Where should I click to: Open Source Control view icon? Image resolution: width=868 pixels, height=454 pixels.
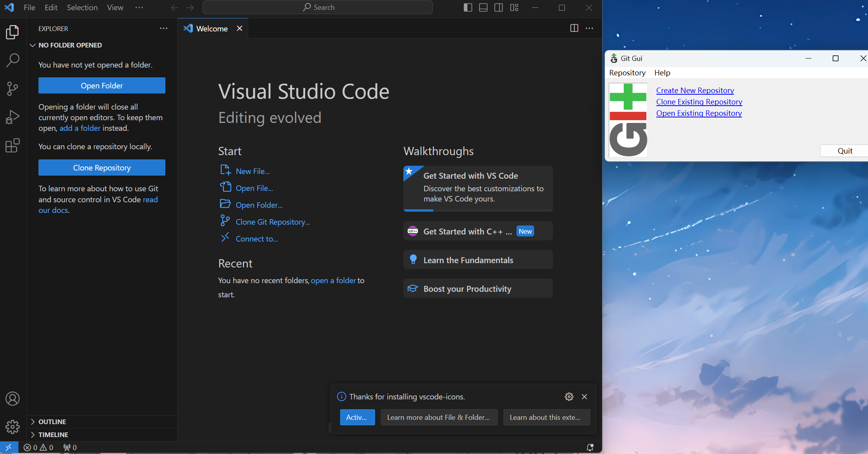[13, 89]
